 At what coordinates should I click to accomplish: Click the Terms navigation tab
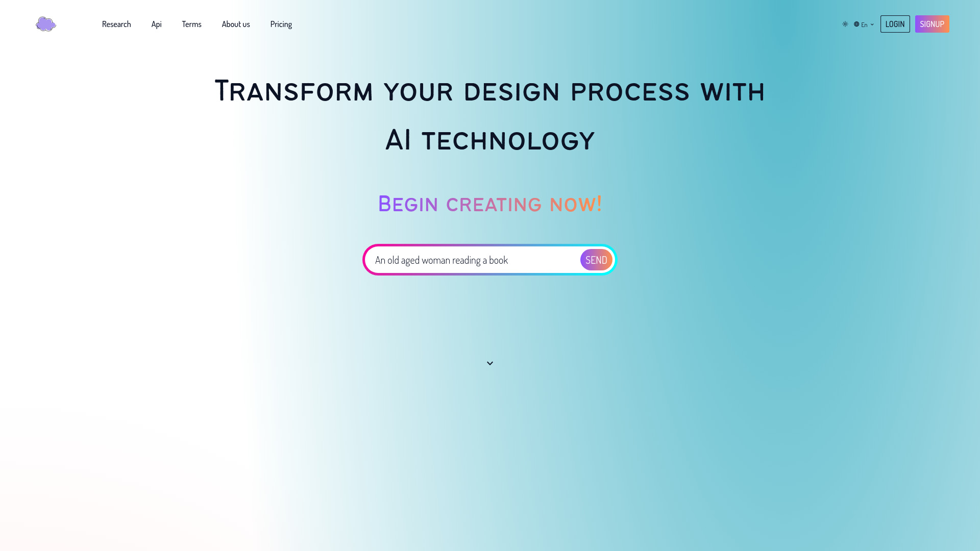tap(191, 23)
